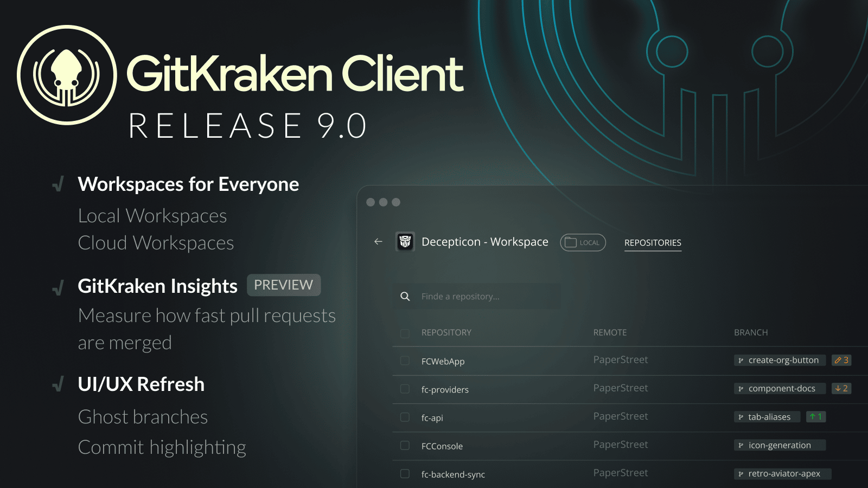This screenshot has height=488, width=868.
Task: Click the component-docs branch tag
Action: pos(780,388)
